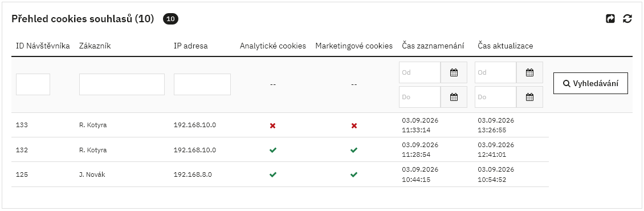Click the Čas zaznamenání Od date input
This screenshot has width=644, height=211.
420,73
